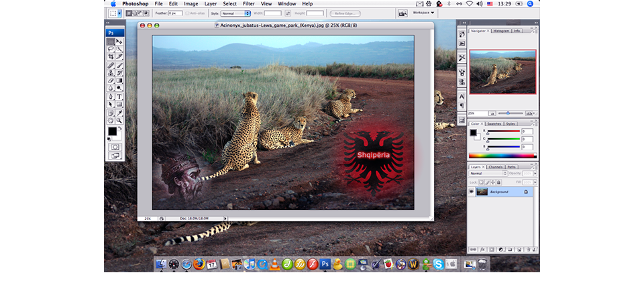Select the Rectangular Marquee tool
The image size is (644, 283).
111,42
